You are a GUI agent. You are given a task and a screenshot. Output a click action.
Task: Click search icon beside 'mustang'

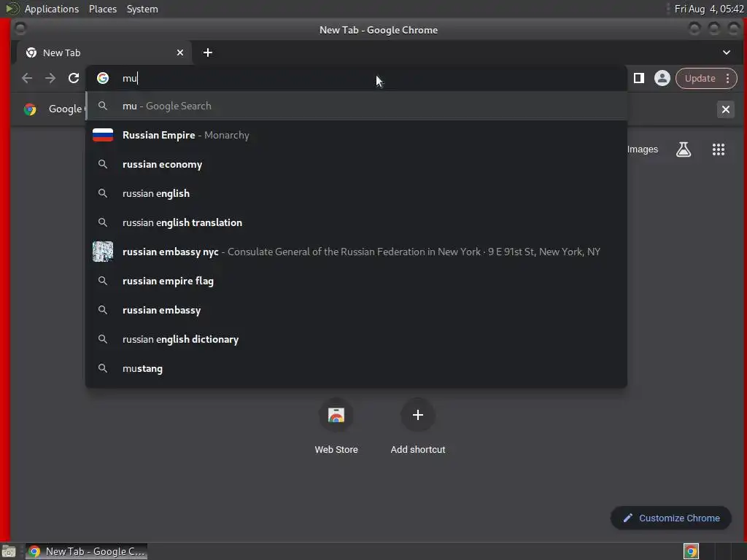102,368
